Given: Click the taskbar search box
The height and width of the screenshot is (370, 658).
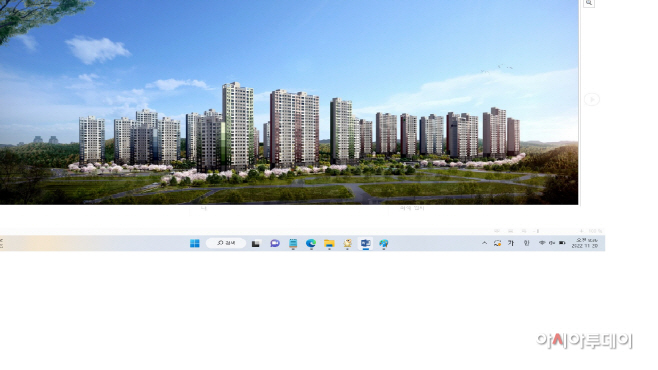Looking at the screenshot, I should pos(226,243).
